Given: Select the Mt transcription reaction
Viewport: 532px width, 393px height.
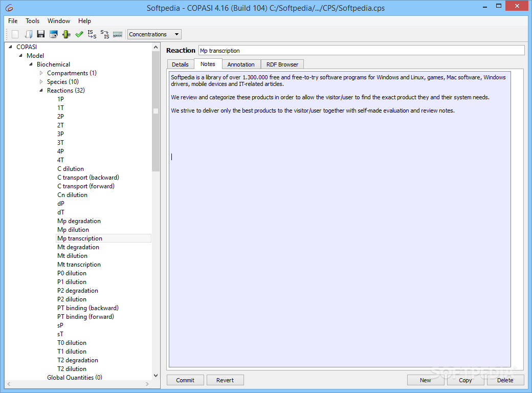Looking at the screenshot, I should (79, 265).
